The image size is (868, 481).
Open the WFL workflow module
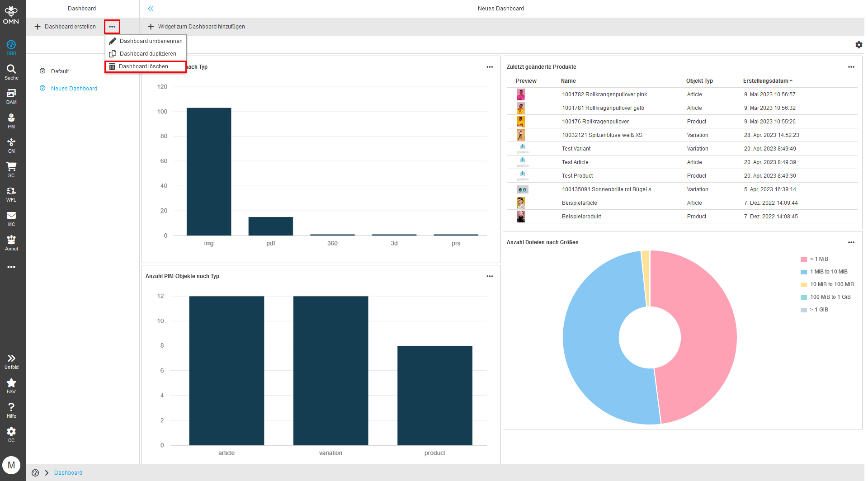click(11, 193)
